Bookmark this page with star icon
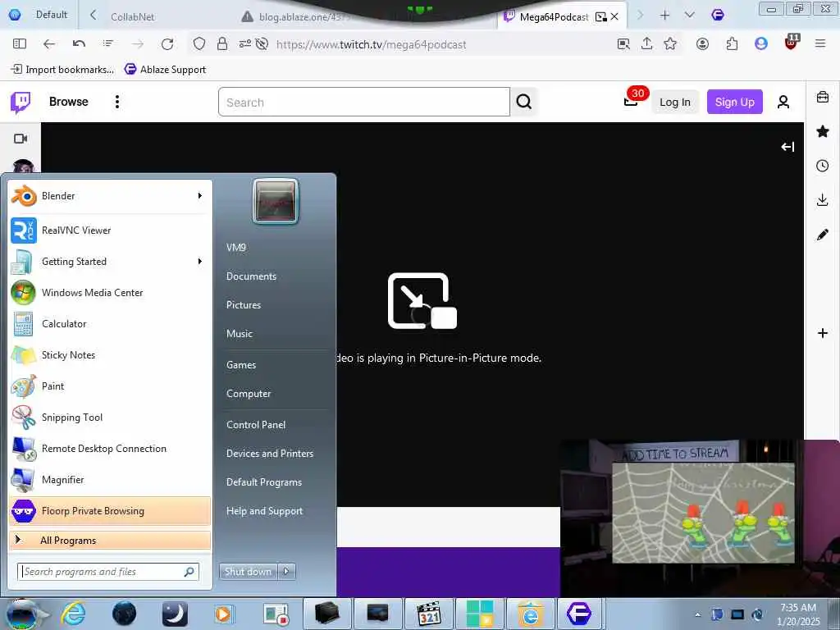840x630 pixels. tap(669, 44)
